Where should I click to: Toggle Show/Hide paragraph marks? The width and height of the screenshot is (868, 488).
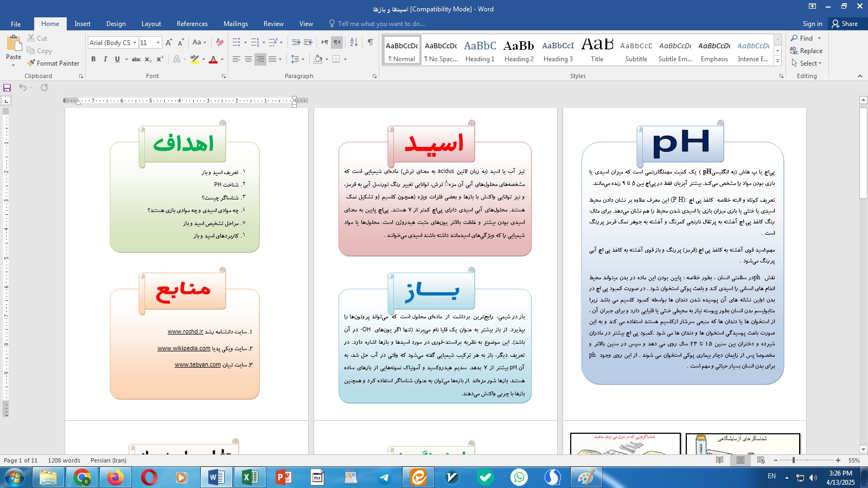pyautogui.click(x=370, y=42)
